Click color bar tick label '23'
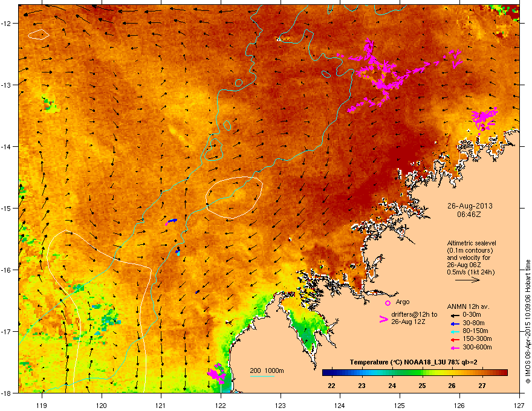 pos(362,386)
